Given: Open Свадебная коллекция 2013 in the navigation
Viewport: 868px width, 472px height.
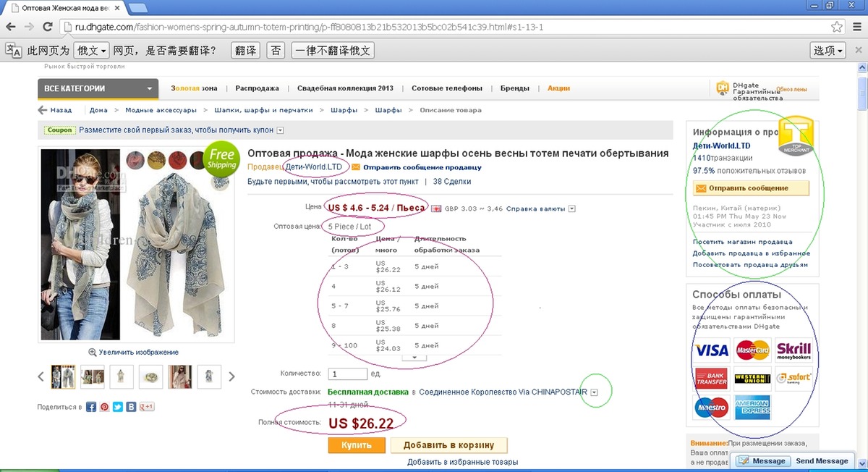Looking at the screenshot, I should click(345, 88).
